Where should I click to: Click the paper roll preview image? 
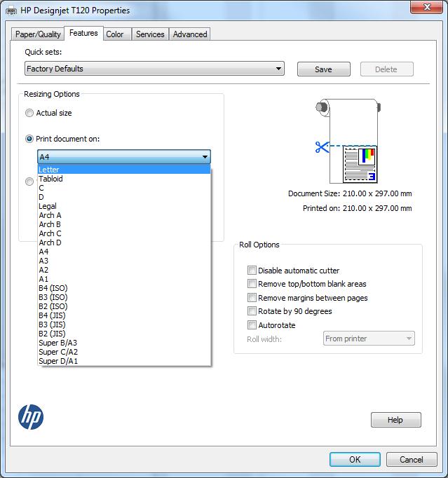point(348,141)
